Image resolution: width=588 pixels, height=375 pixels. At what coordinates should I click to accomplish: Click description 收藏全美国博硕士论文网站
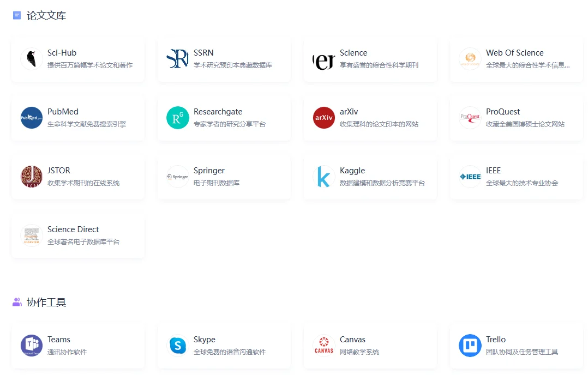click(525, 124)
